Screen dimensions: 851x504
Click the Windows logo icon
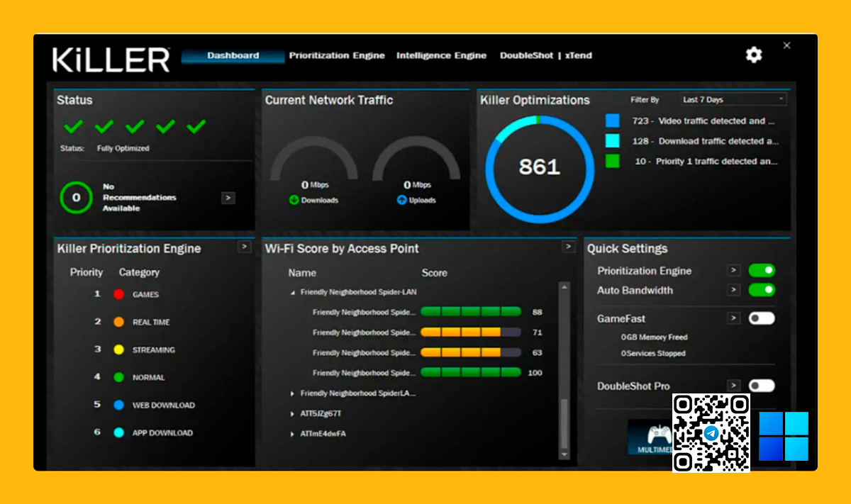pyautogui.click(x=784, y=437)
